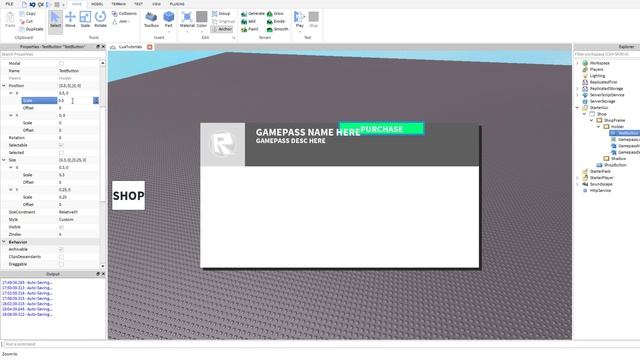Switch to the VIEW ribbon tab

(x=156, y=4)
